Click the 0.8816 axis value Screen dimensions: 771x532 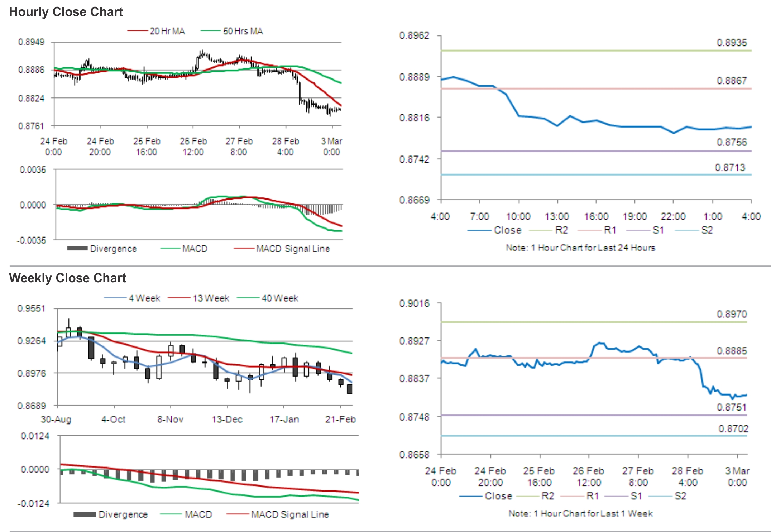point(414,118)
